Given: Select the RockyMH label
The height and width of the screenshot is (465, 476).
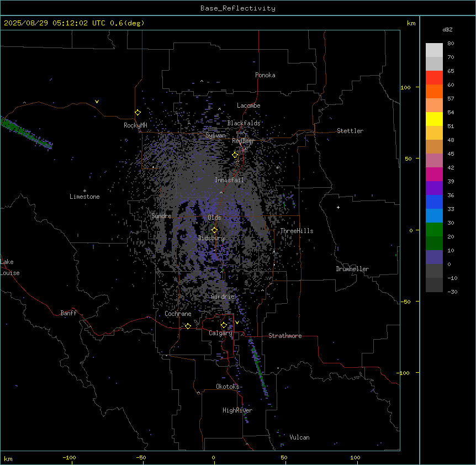Looking at the screenshot, I should click(135, 125).
